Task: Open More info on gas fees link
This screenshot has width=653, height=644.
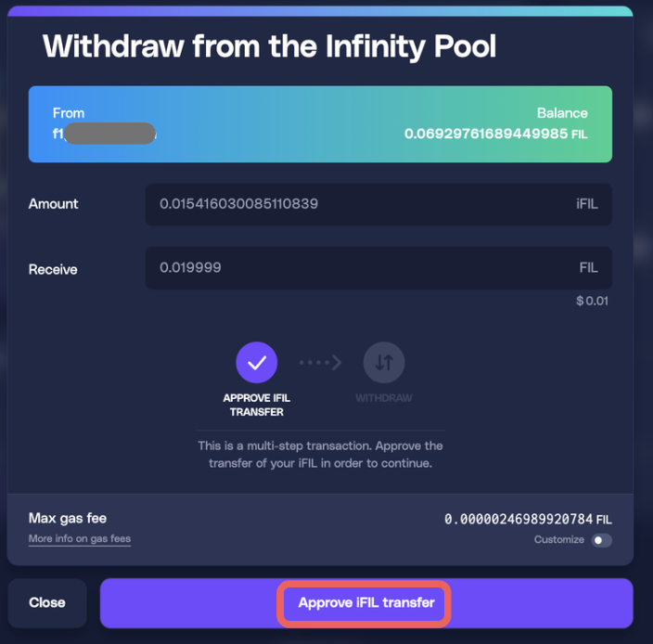Action: tap(80, 539)
